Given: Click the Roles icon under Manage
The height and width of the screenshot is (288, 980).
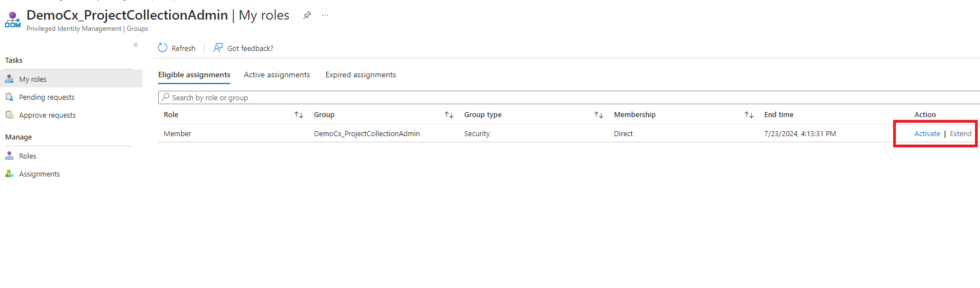Looking at the screenshot, I should click(10, 156).
